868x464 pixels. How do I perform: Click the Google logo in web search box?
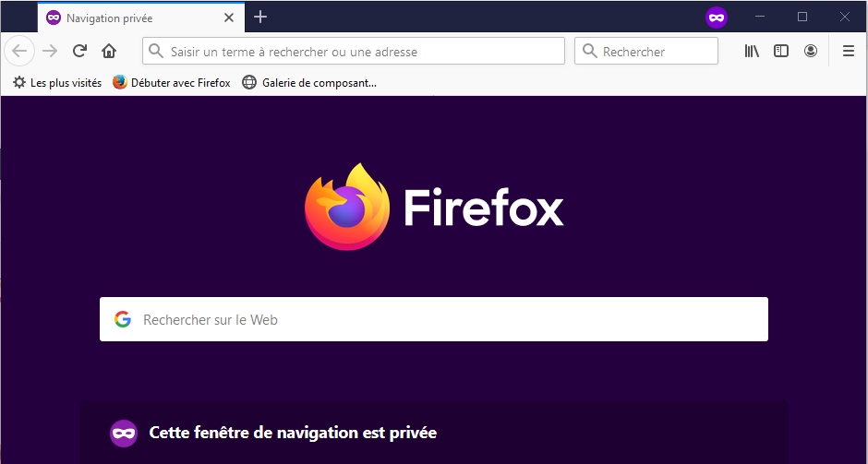tap(122, 319)
